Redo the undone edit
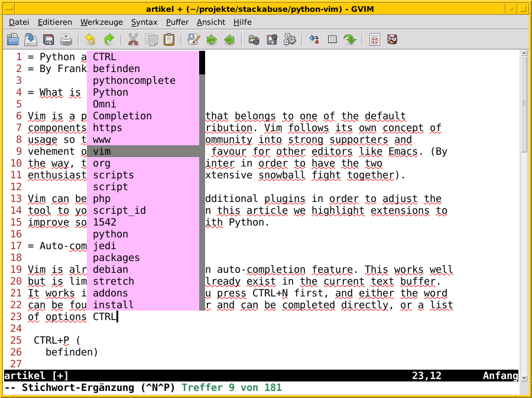Viewport: 532px width, 398px height. tap(109, 40)
